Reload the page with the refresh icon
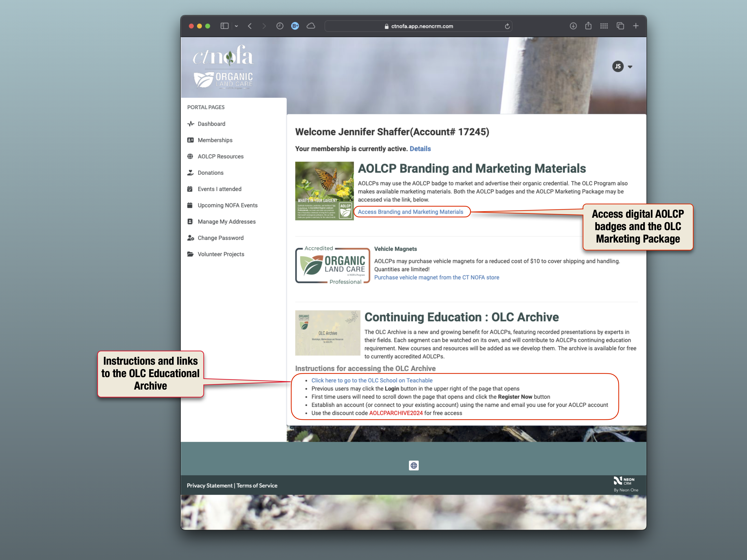747x560 pixels. (507, 26)
